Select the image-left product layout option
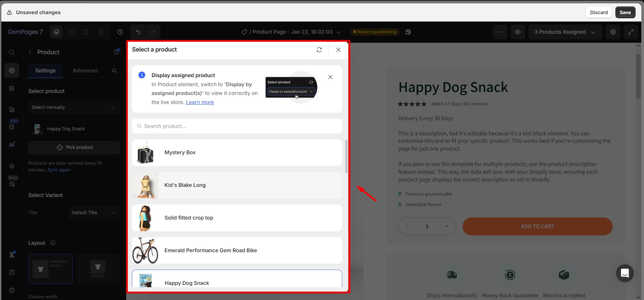Viewport: 644px width, 300px height. [x=50, y=269]
